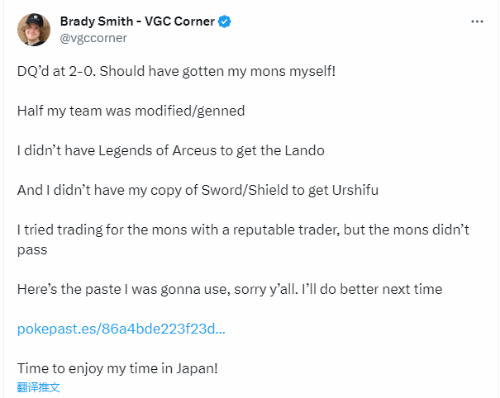Open the pokepast.es team paste link
This screenshot has height=398, width=500.
121,329
